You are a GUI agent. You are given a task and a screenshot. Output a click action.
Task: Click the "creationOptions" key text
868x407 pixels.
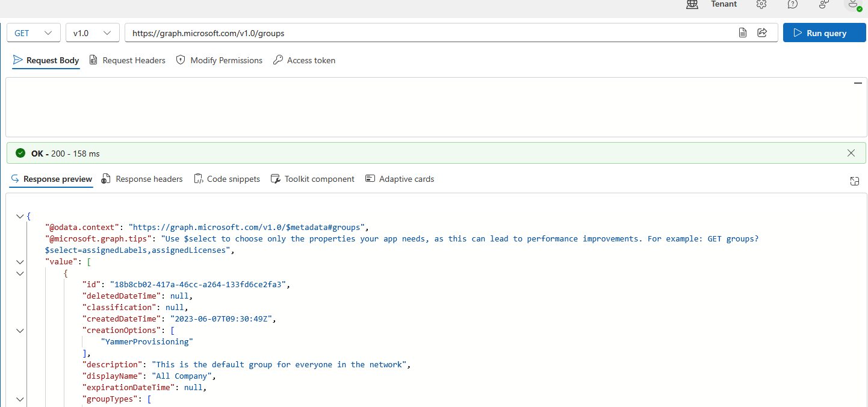(122, 331)
